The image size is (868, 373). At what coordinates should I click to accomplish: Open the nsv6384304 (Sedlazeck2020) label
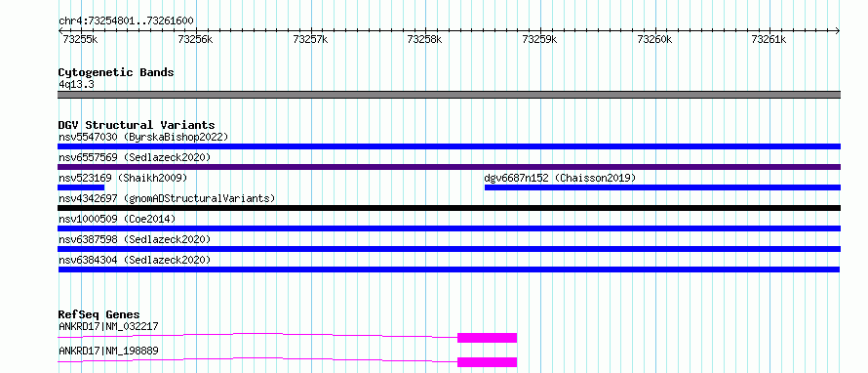[x=135, y=260]
